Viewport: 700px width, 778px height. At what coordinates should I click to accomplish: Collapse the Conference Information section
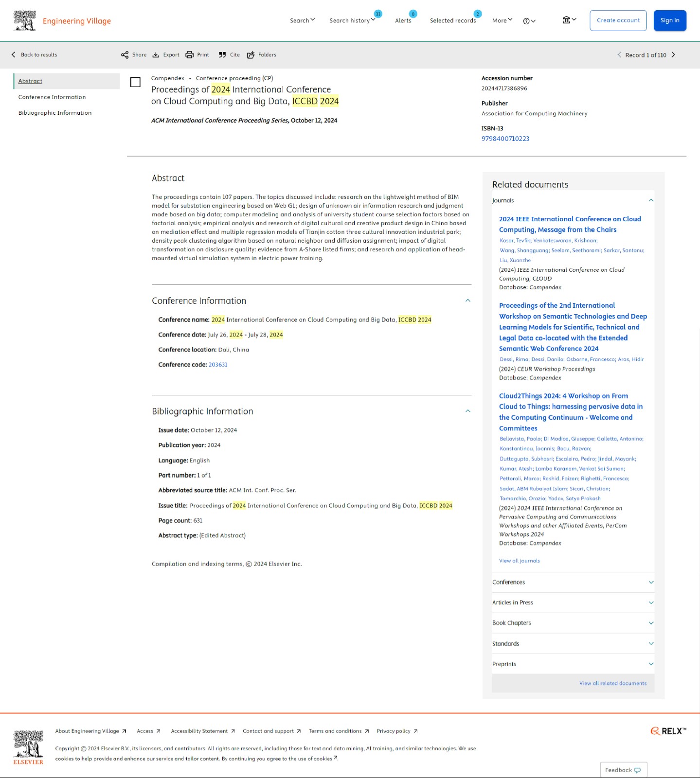[467, 301]
